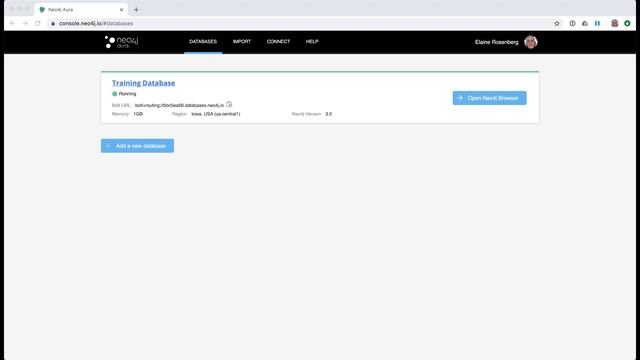Copy the Bolt URL with the clipboard icon
The width and height of the screenshot is (640, 360).
[229, 104]
